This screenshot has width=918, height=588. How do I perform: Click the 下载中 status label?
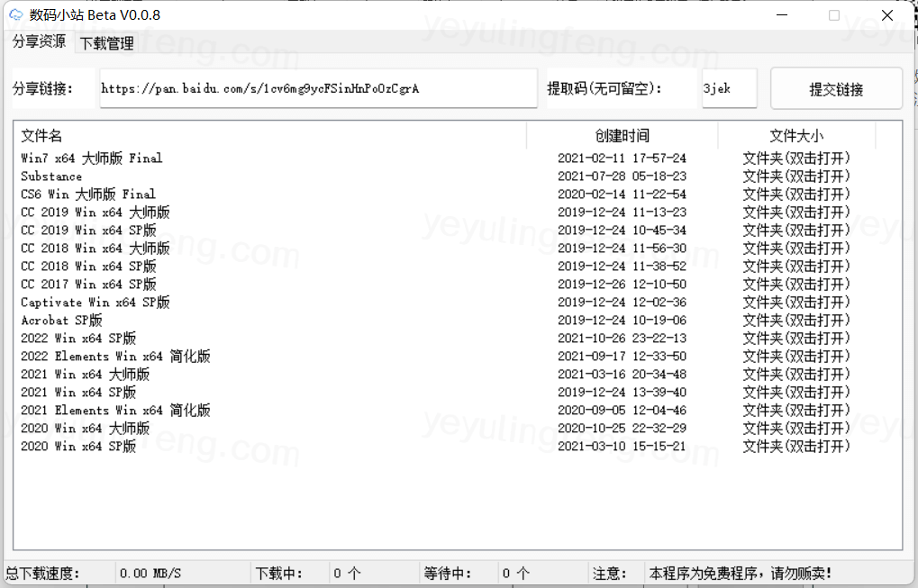(278, 574)
